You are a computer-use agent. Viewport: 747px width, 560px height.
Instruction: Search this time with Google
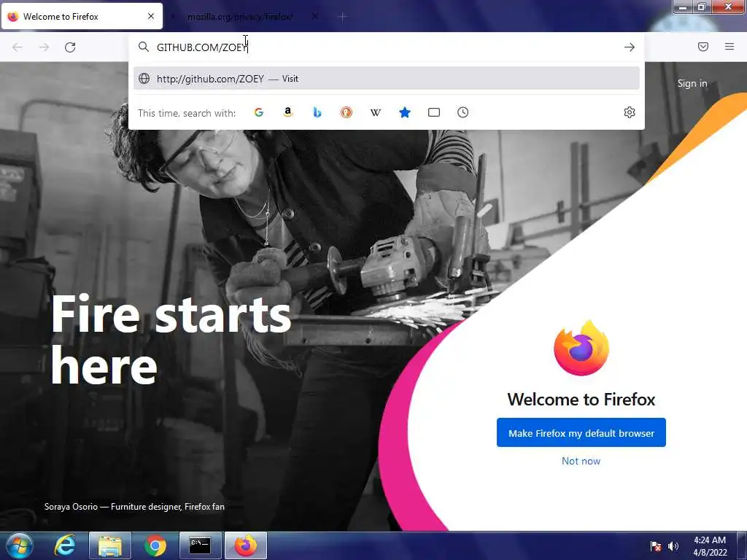(259, 112)
